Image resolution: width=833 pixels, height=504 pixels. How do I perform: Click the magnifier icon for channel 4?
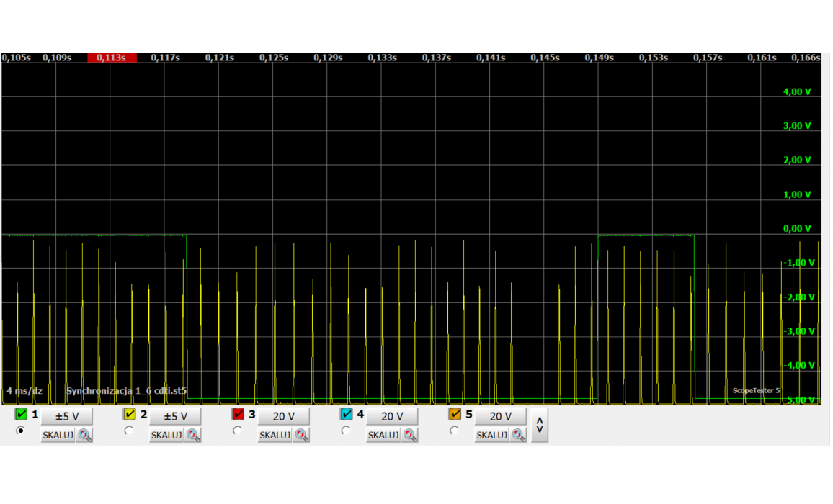410,435
